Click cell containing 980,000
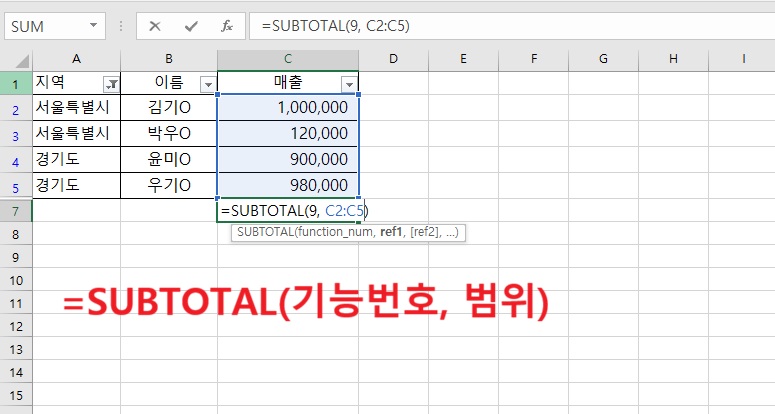 click(x=288, y=185)
